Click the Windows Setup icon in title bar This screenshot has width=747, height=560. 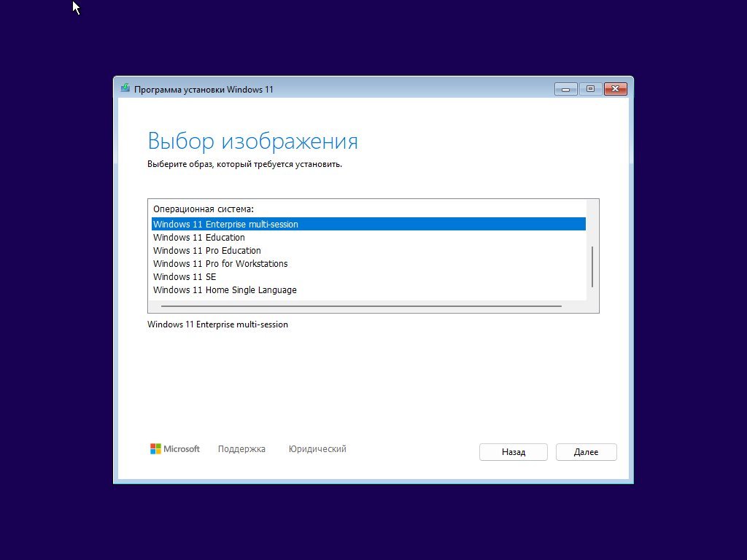click(x=125, y=88)
